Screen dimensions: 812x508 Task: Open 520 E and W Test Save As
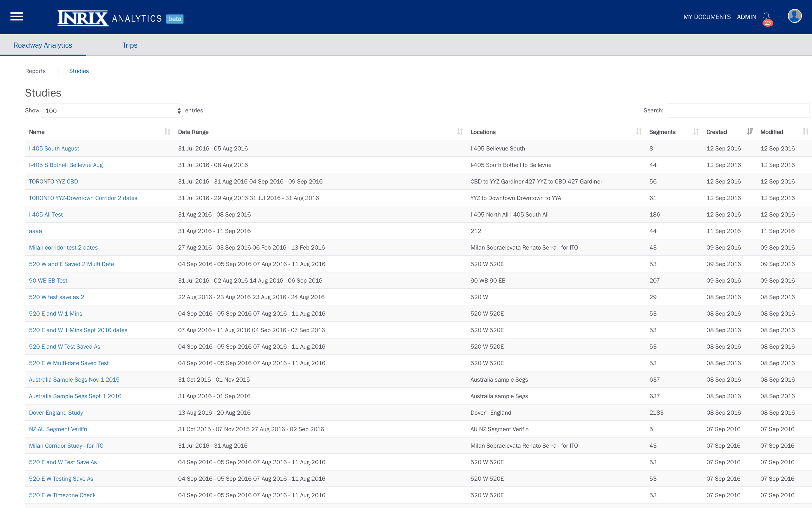63,462
